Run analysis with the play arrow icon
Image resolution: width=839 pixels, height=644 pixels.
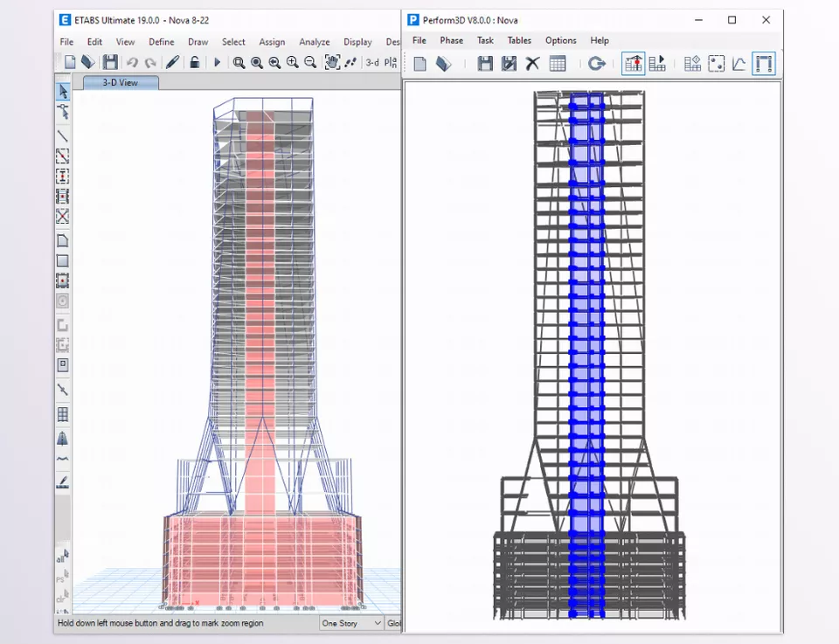pos(217,62)
